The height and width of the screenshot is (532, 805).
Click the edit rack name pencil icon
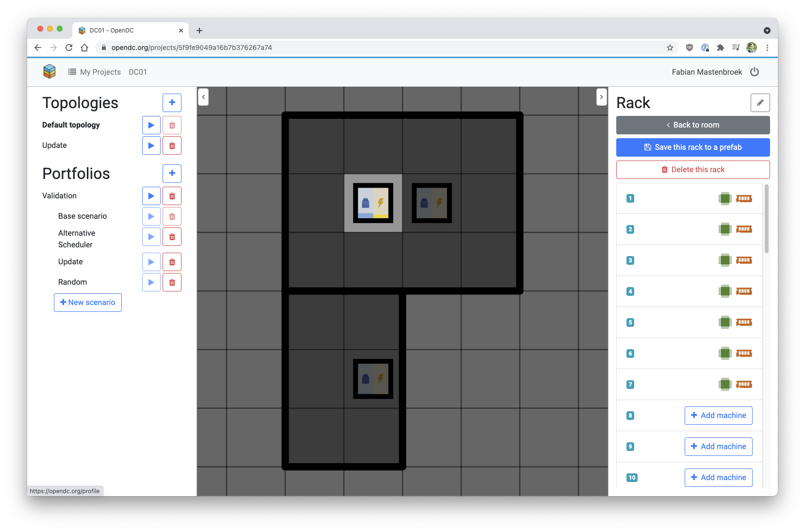760,103
